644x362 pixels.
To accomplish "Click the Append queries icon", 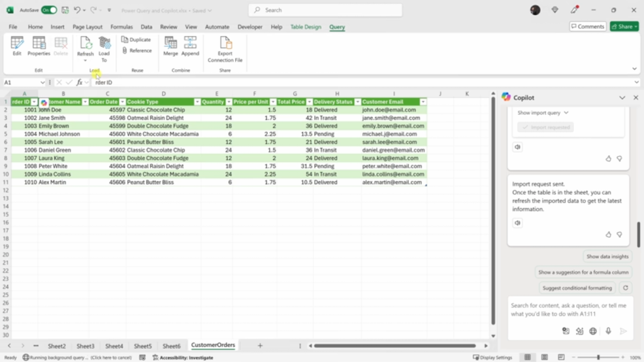I will 190,46.
